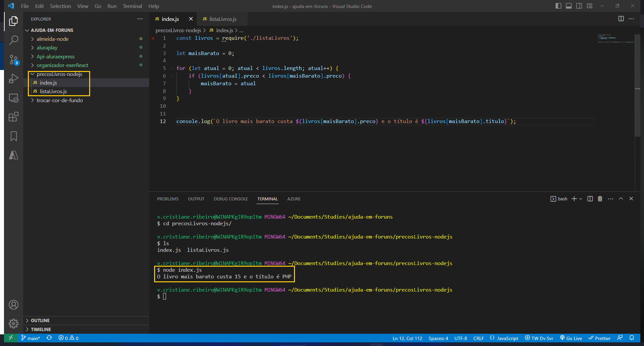
Task: Click the feedback icon in status bar
Action: [620, 338]
